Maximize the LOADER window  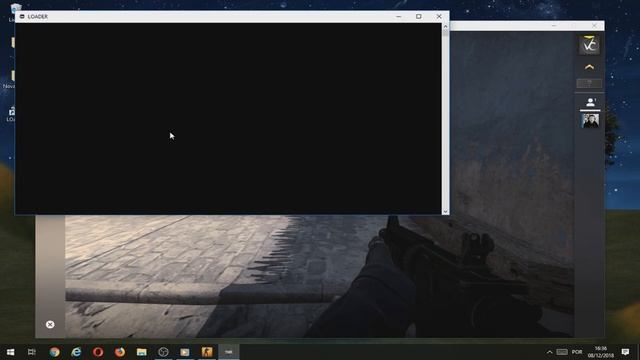[x=419, y=16]
